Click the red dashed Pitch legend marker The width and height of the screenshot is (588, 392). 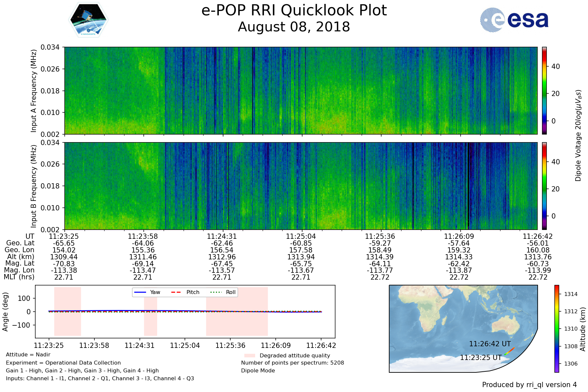[x=176, y=292]
